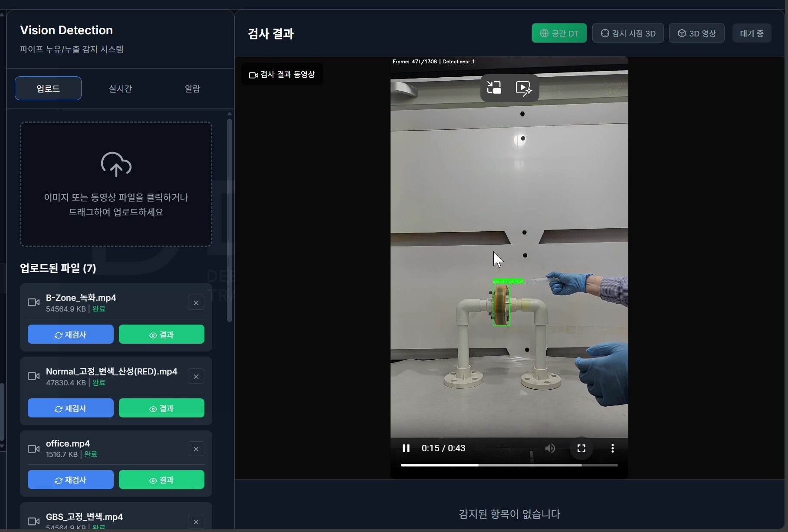Switch to the 실시간 tab
The width and height of the screenshot is (788, 532).
point(120,89)
